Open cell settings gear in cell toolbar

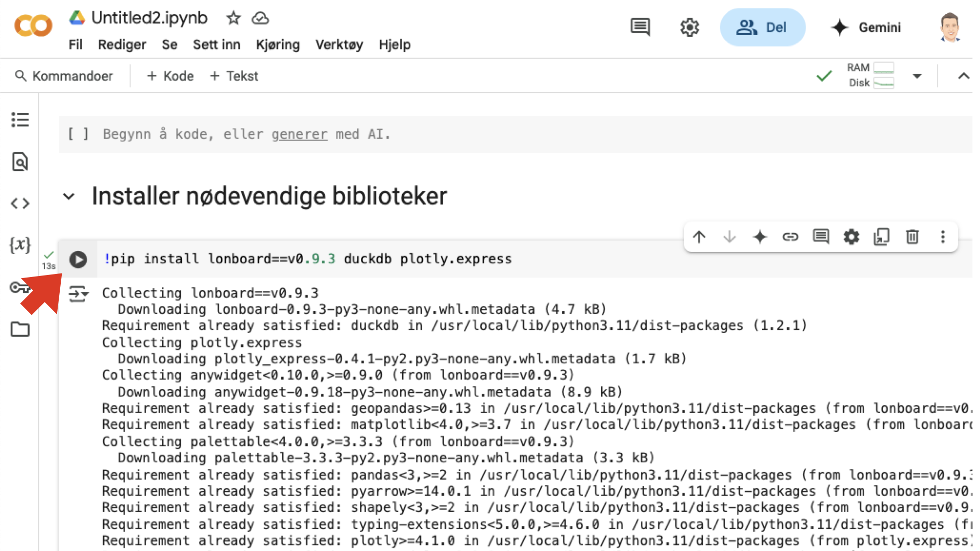tap(851, 237)
